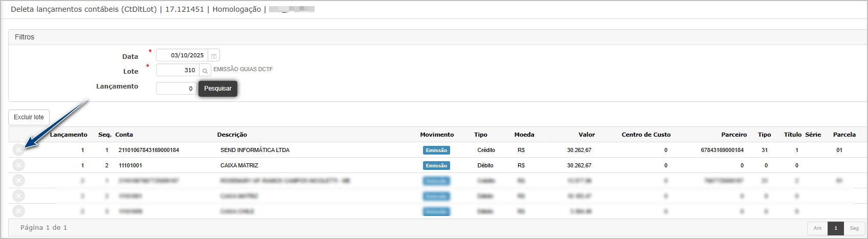This screenshot has height=239, width=868.
Task: Click the delete icon on last table row
Action: click(x=18, y=211)
